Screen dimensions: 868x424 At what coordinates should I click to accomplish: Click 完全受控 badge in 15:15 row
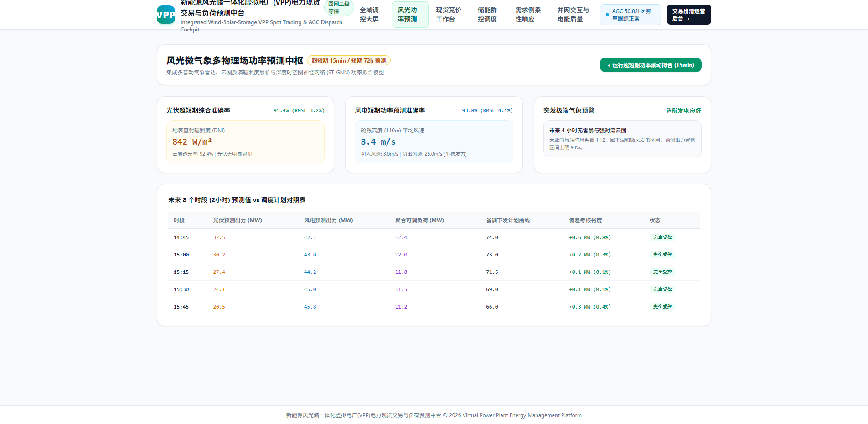(662, 272)
